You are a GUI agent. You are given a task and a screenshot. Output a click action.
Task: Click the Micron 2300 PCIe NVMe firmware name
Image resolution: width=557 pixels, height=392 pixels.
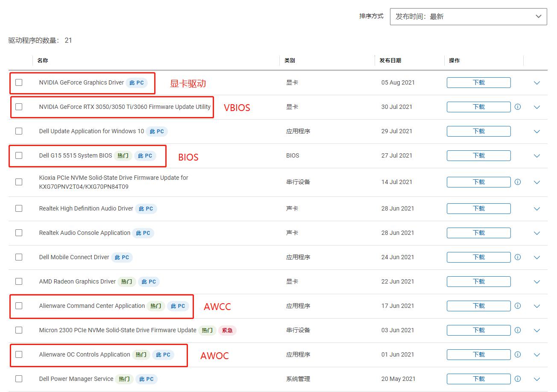(117, 330)
